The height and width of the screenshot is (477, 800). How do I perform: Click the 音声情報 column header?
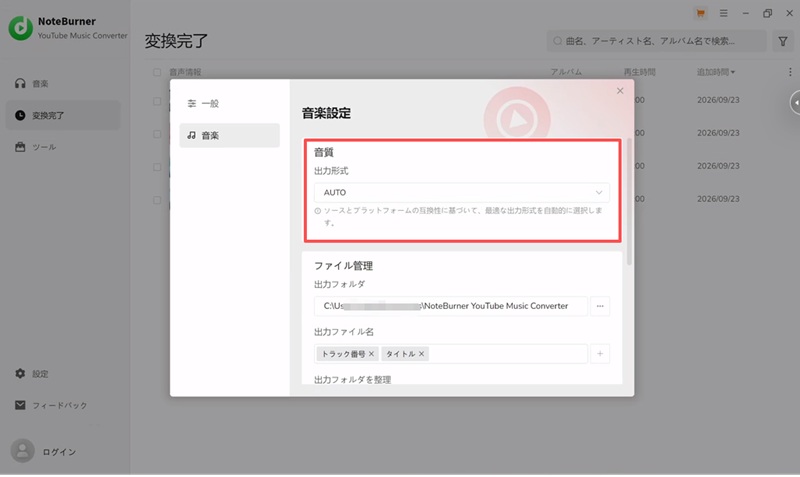(x=185, y=72)
